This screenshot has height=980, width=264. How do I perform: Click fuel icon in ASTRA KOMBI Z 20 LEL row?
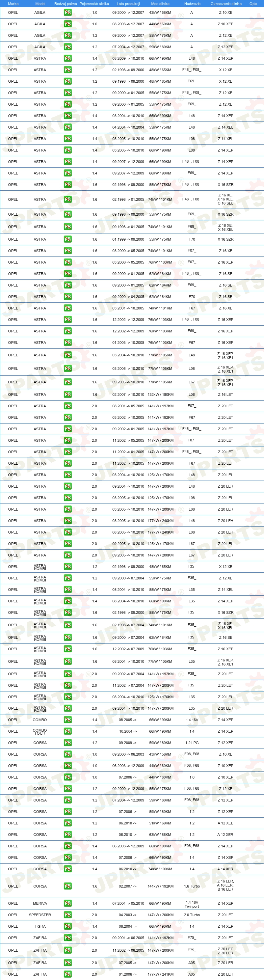68,697
